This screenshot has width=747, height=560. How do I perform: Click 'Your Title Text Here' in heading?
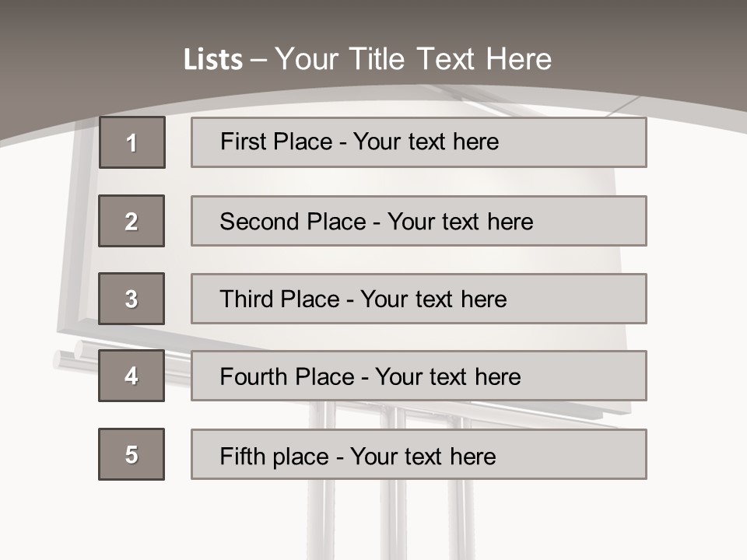point(413,60)
